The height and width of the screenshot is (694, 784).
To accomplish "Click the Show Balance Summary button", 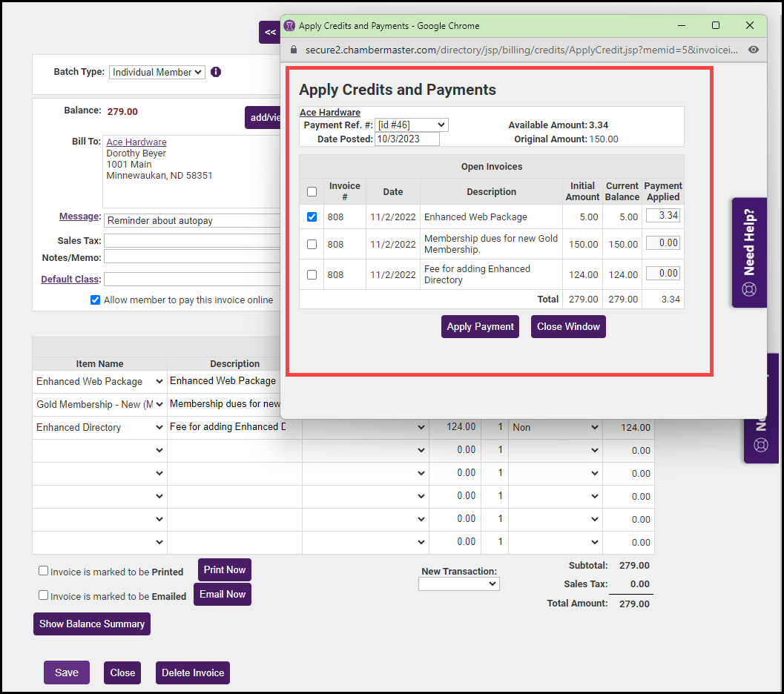I will 92,624.
